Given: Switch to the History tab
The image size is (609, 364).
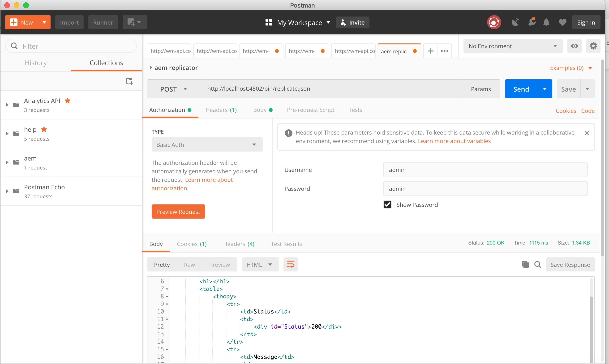Looking at the screenshot, I should click(x=36, y=63).
